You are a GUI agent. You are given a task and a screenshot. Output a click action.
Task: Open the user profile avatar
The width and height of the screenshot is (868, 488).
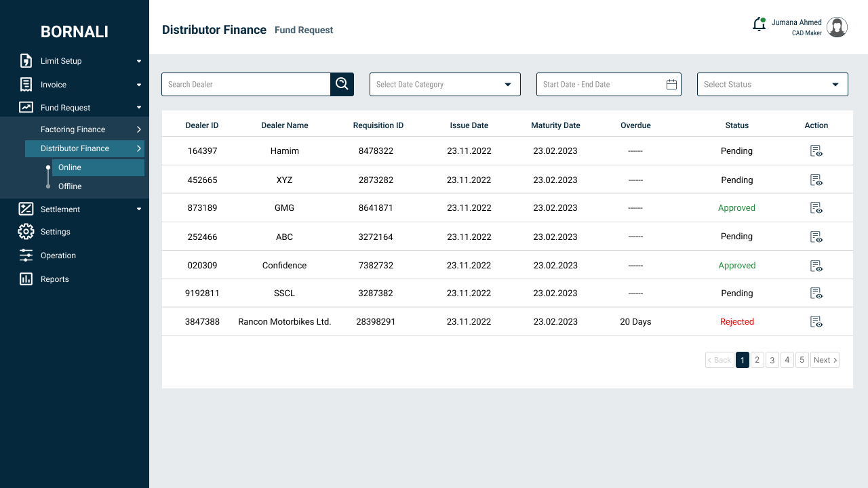point(837,27)
